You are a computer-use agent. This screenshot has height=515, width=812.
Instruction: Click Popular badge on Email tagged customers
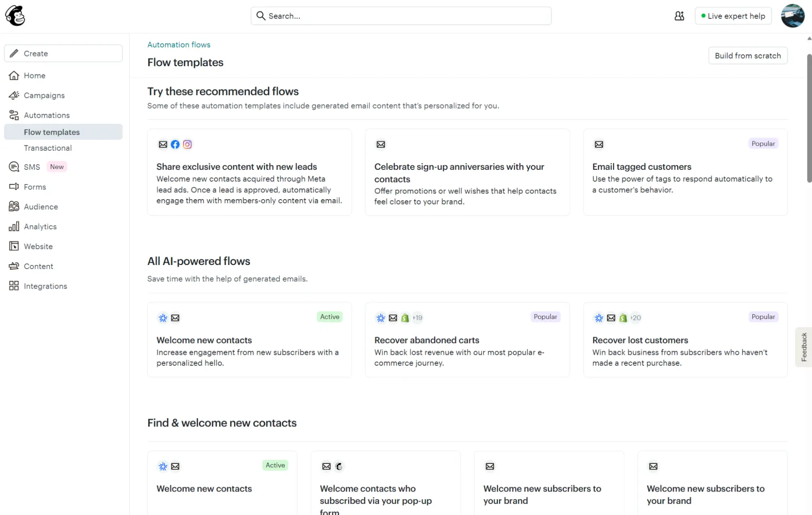pos(763,143)
